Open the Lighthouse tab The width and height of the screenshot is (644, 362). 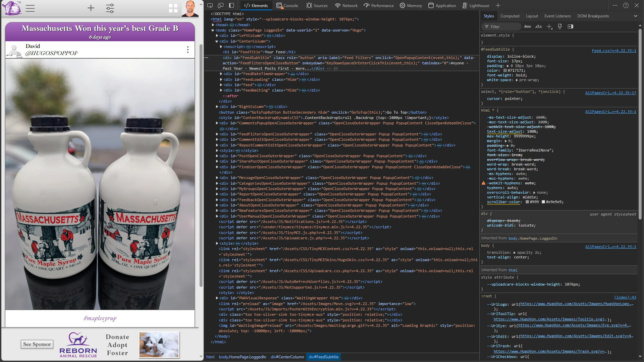pos(476,5)
